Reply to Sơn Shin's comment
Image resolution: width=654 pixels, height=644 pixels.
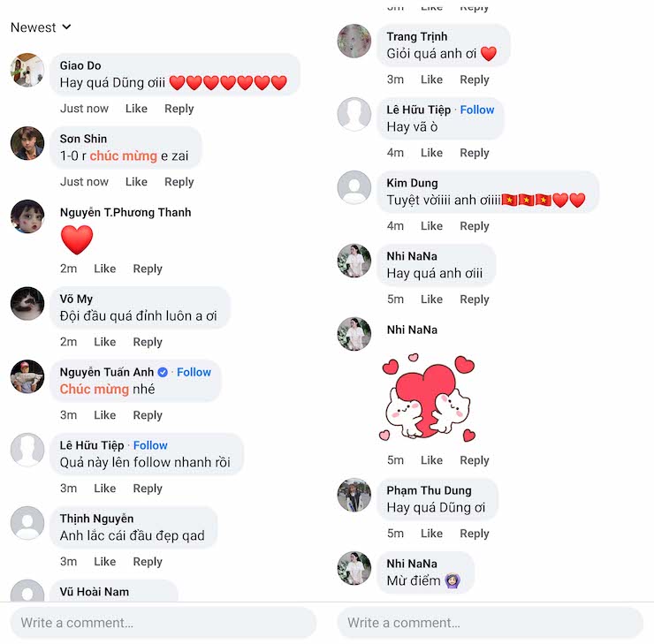[179, 182]
